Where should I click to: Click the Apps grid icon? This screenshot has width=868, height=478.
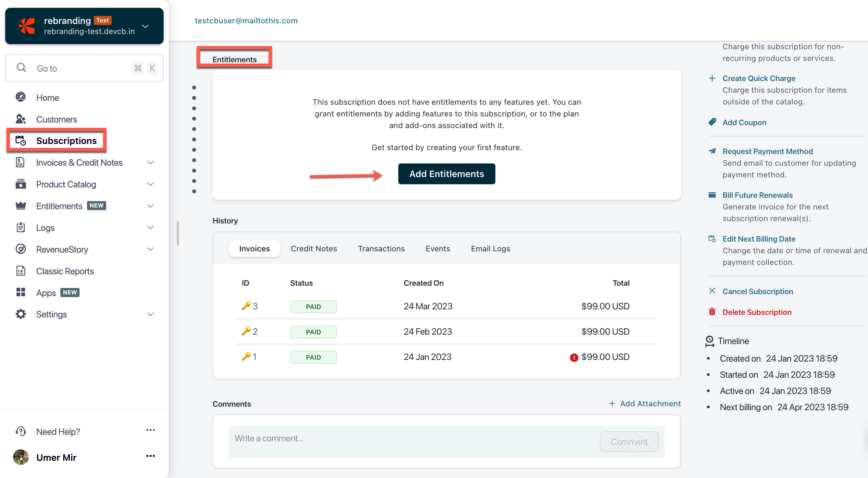point(20,292)
